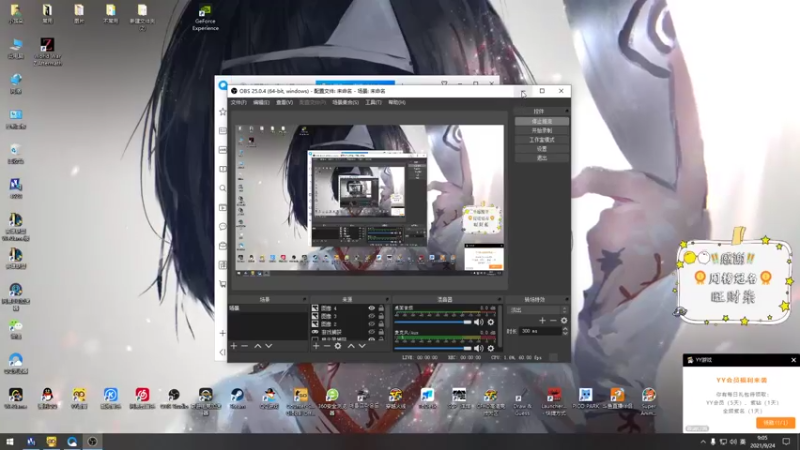800x450 pixels.
Task: Toggle visibility of 图像 2 source
Action: pos(371,324)
